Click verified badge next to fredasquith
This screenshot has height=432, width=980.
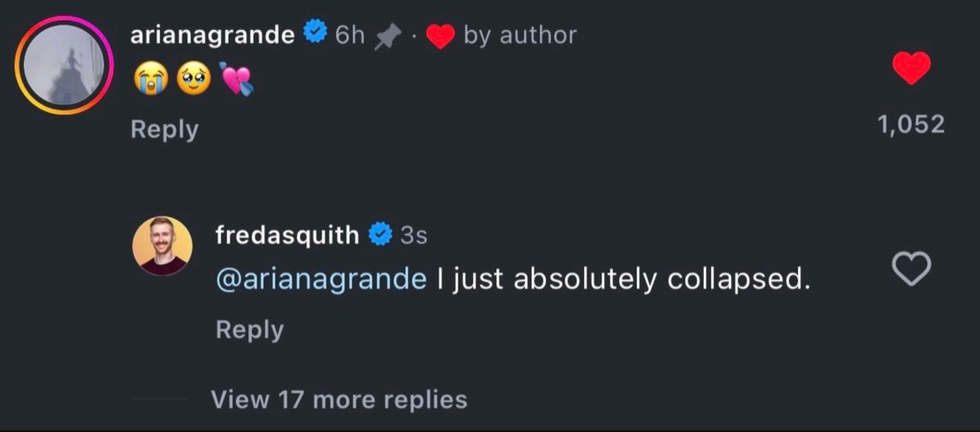[380, 235]
